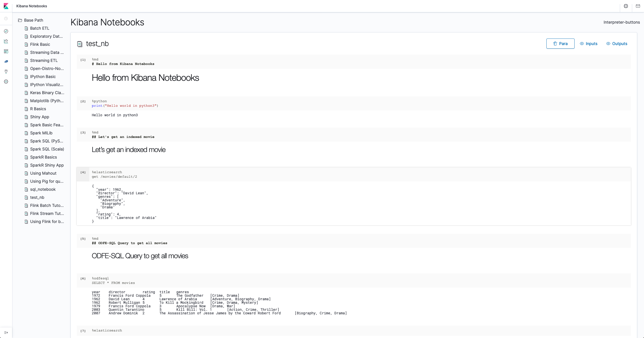This screenshot has width=644, height=338.
Task: Open Keras Binary Cla... notebook
Action: 47,93
